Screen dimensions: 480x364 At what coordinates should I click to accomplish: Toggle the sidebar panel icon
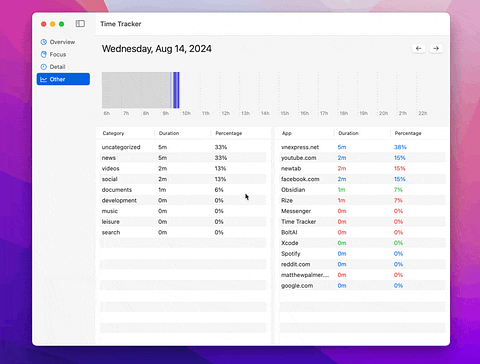[x=80, y=24]
